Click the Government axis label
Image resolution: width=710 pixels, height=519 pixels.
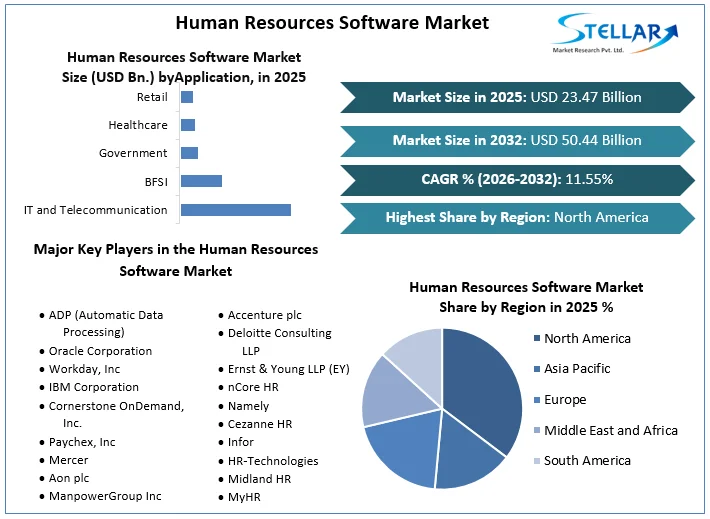coord(133,153)
